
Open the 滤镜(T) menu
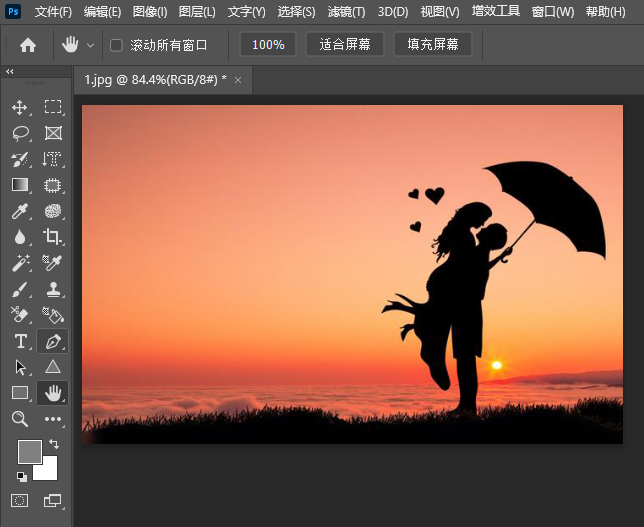[x=346, y=12]
